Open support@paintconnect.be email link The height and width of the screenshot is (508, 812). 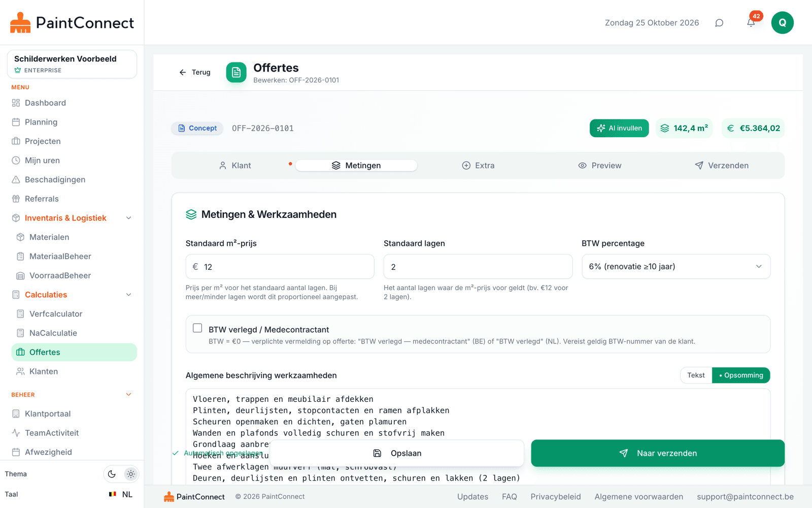point(745,497)
